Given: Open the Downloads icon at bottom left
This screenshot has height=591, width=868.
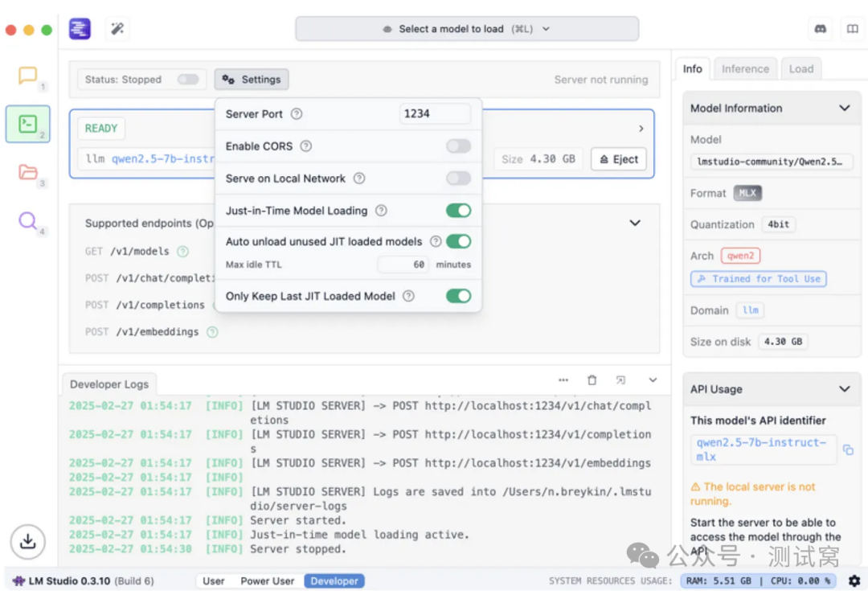Looking at the screenshot, I should tap(27, 541).
